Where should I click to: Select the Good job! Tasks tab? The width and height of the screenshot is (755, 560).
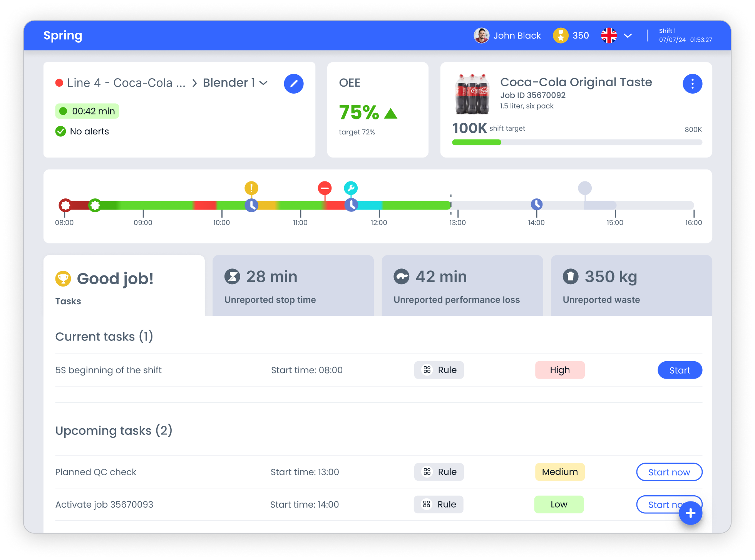(124, 286)
